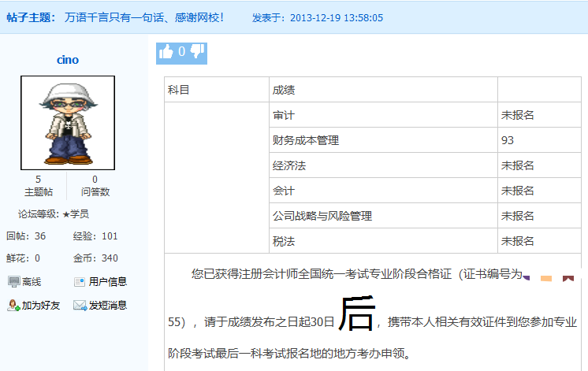Click the 5 主题帖 count
This screenshot has height=371, width=588.
pos(39,186)
